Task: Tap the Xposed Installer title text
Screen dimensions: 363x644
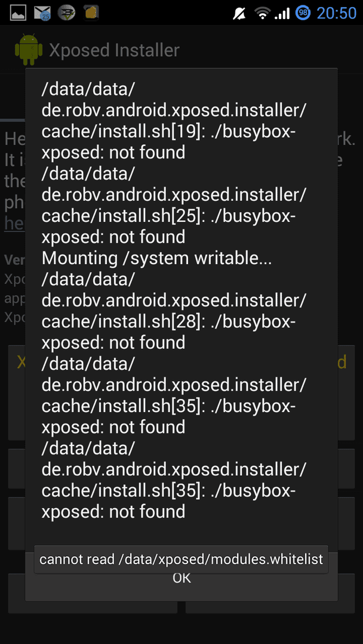Action: [x=114, y=50]
